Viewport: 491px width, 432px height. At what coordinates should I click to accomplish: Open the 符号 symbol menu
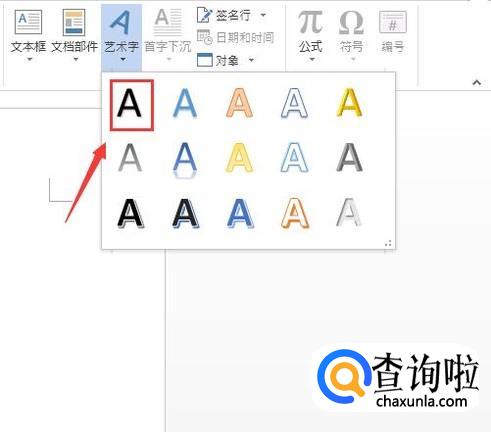[x=352, y=36]
